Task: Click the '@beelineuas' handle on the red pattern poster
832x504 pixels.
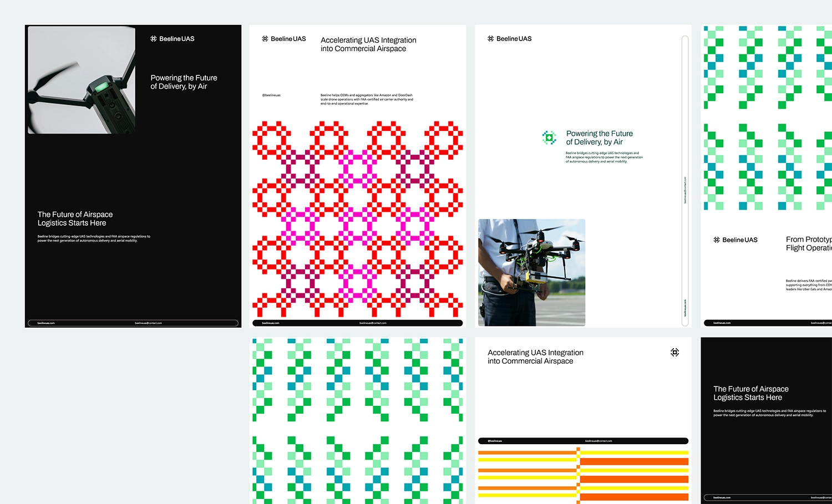Action: click(271, 95)
